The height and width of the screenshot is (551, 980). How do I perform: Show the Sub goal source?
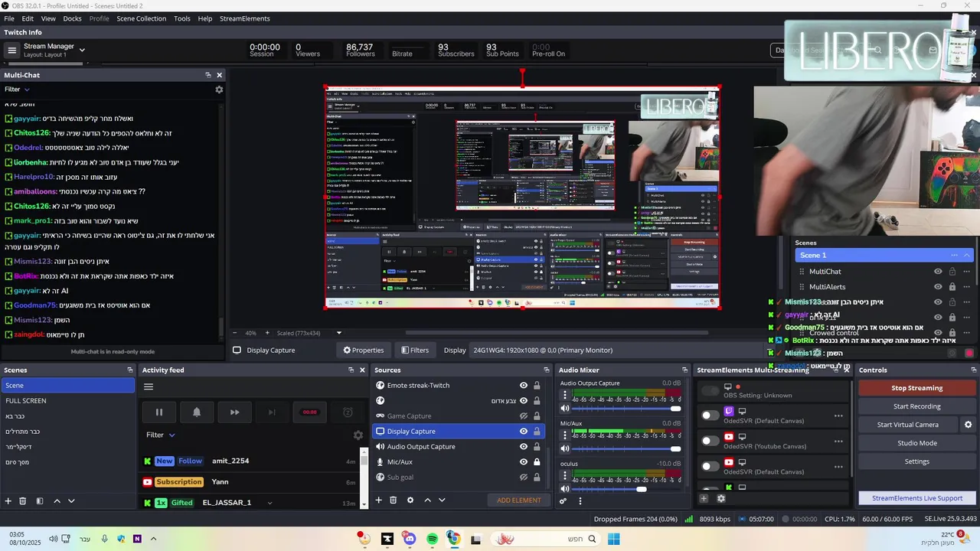click(524, 477)
